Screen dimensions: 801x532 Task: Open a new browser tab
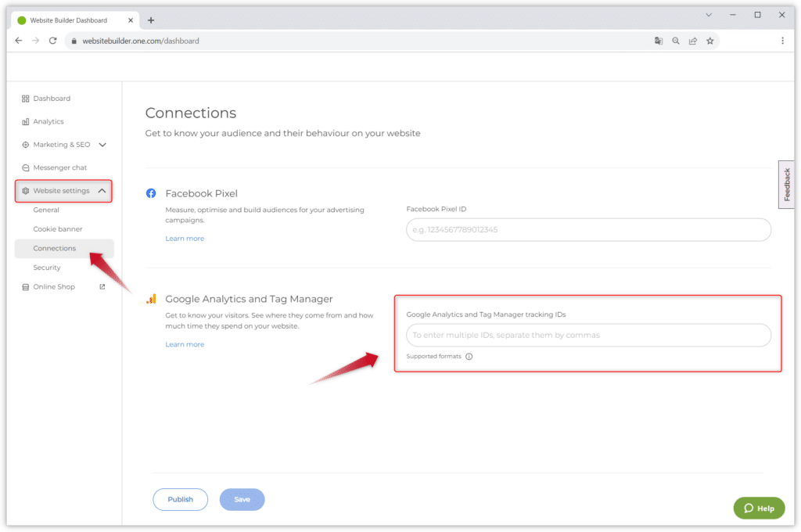pos(151,20)
